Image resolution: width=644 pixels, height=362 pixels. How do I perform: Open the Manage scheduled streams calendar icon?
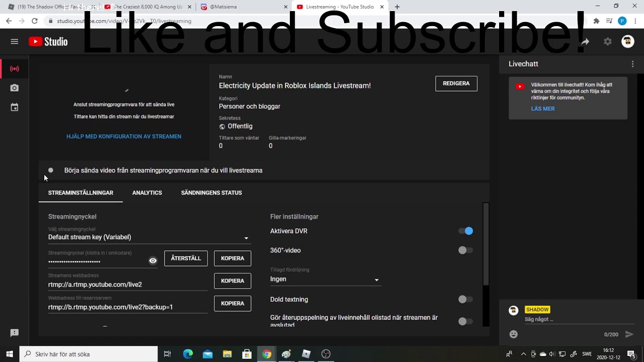click(15, 107)
